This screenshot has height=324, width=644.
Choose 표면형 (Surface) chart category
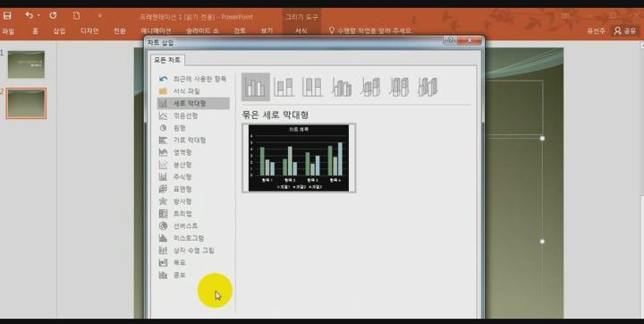(x=193, y=189)
